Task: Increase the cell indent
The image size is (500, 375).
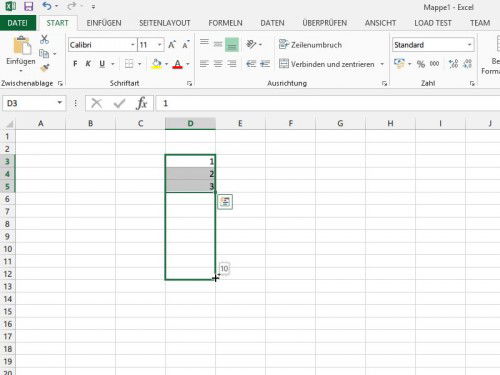Action: coord(265,63)
